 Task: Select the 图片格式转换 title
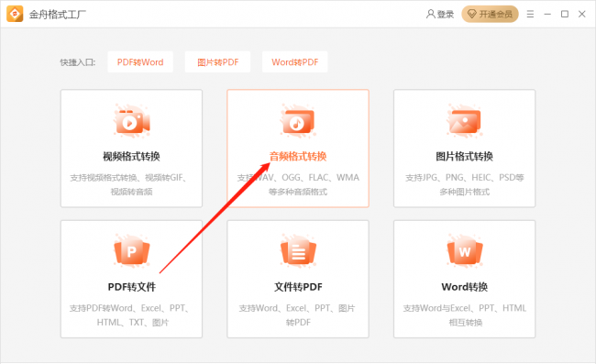click(x=465, y=156)
